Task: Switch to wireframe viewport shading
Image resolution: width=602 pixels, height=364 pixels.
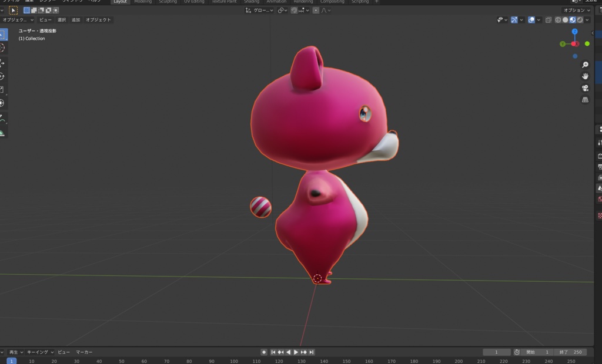Action: click(x=558, y=20)
